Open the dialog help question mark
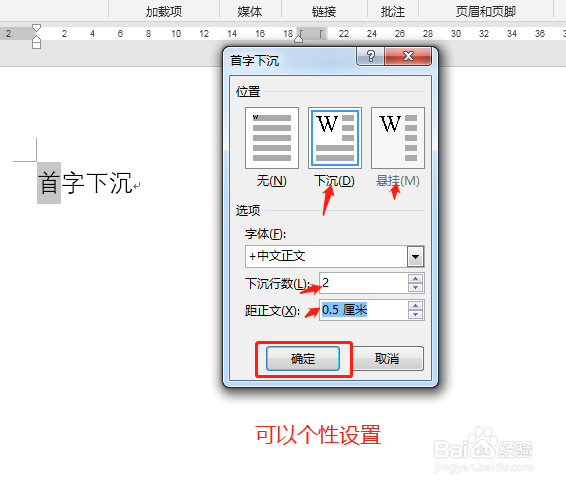 pyautogui.click(x=370, y=56)
